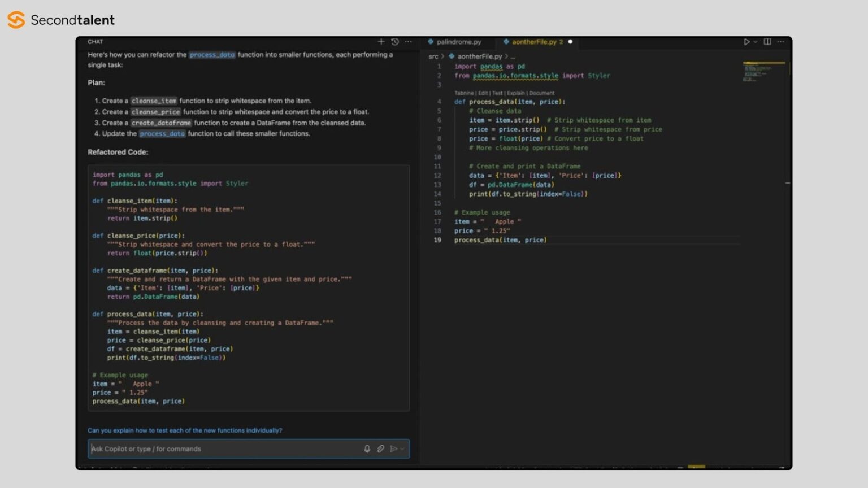Expand the breadcrumb chevron after aontherFile.py

(507, 56)
